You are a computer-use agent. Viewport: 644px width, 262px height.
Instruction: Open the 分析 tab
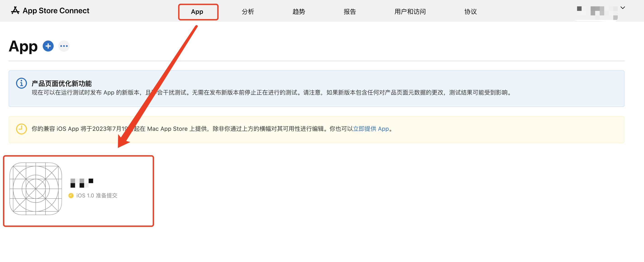pos(248,12)
